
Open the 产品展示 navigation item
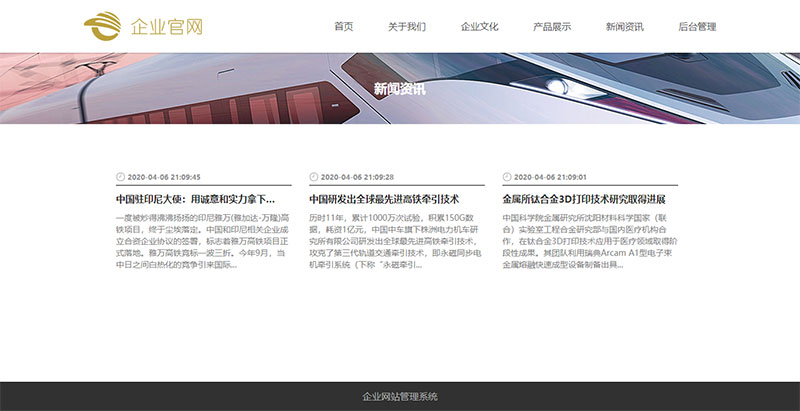coord(552,27)
